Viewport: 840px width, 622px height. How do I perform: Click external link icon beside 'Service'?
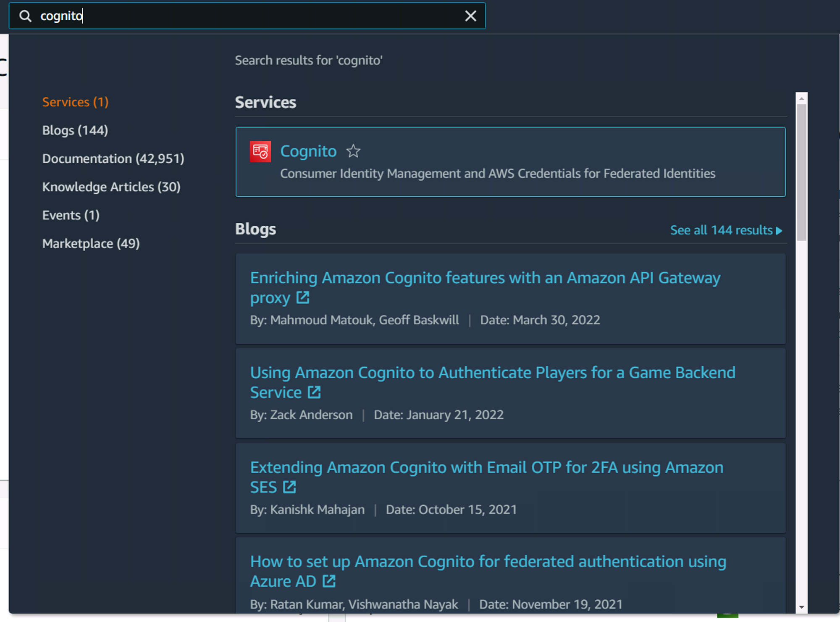[314, 392]
